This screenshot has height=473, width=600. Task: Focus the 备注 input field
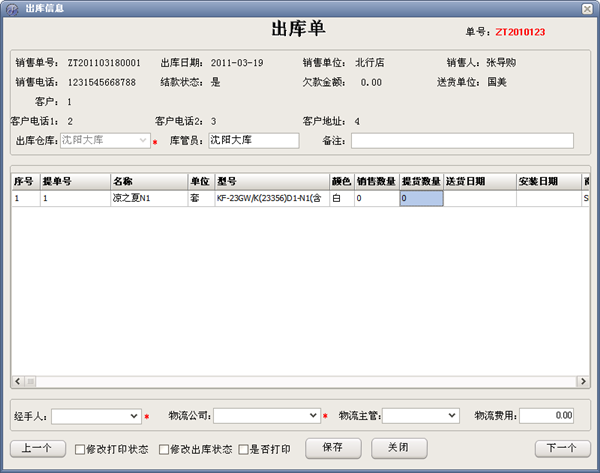pos(460,141)
